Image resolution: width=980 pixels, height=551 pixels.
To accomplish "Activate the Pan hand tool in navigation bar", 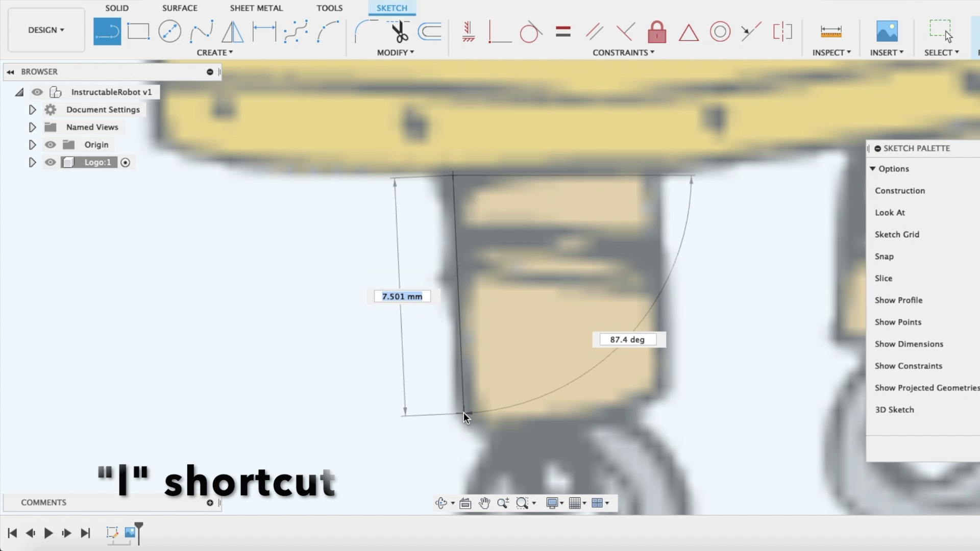I will 484,503.
